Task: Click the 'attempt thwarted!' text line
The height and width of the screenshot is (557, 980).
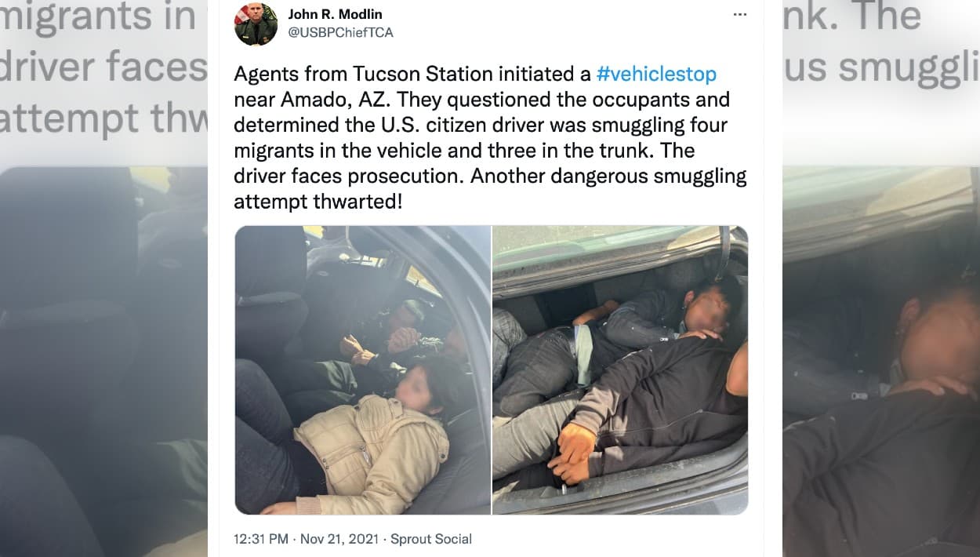Action: 318,202
